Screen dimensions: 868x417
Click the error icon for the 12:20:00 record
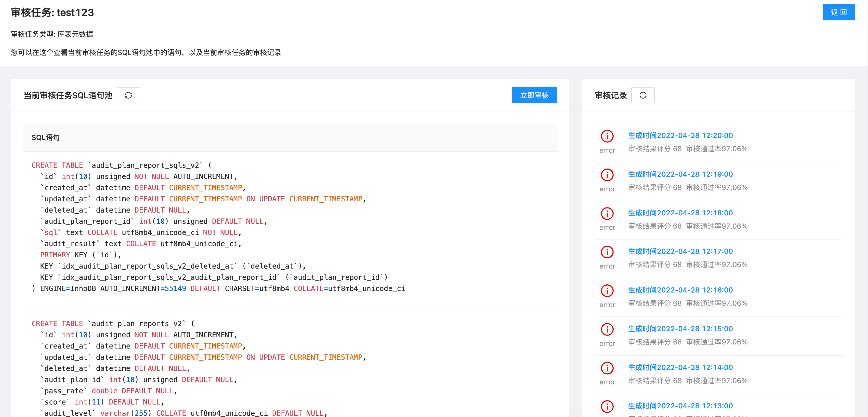[607, 136]
